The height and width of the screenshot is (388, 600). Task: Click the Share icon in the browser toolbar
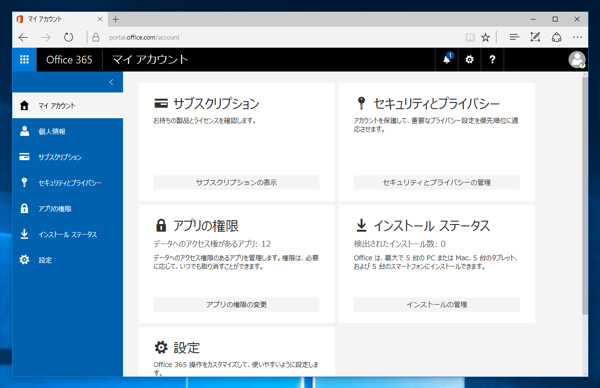(x=556, y=37)
